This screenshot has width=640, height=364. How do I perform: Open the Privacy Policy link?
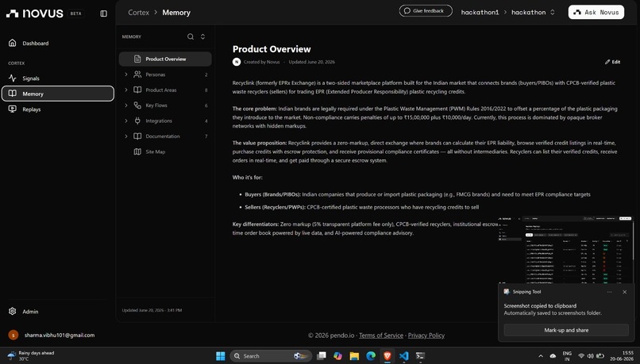point(426,335)
